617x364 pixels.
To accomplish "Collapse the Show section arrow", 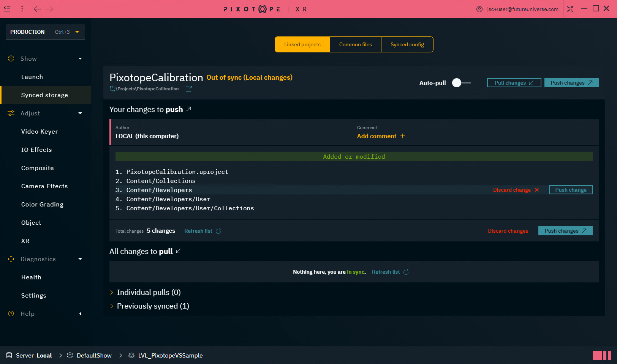I will click(x=80, y=58).
